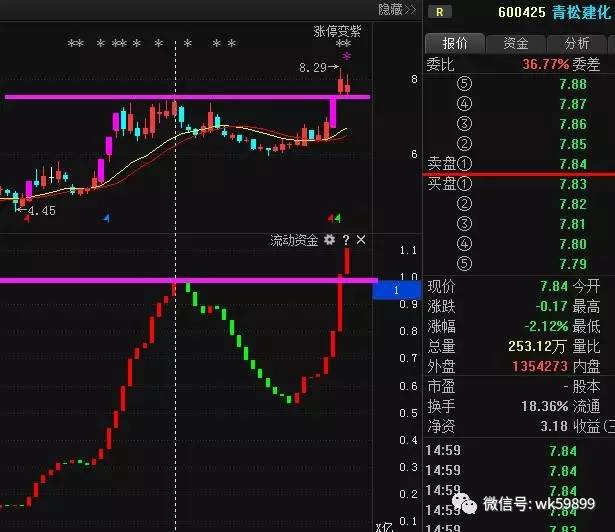
Task: Click the green R badge icon
Action: (440, 12)
